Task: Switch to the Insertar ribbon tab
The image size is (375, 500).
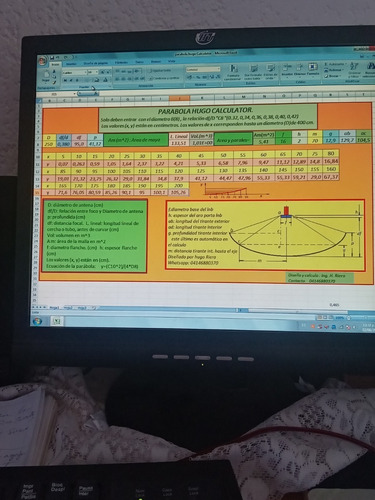Action: (71, 64)
